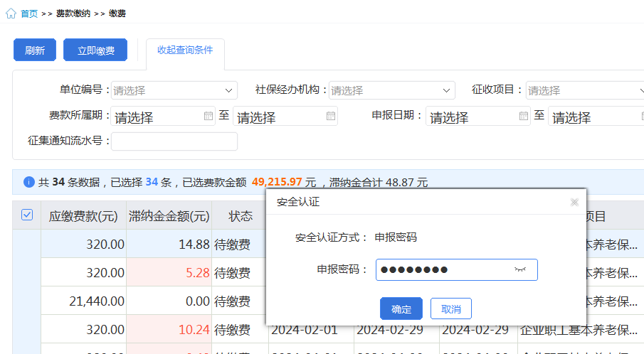Click the 14.88 late fee cell
The width and height of the screenshot is (644, 354).
(169, 244)
